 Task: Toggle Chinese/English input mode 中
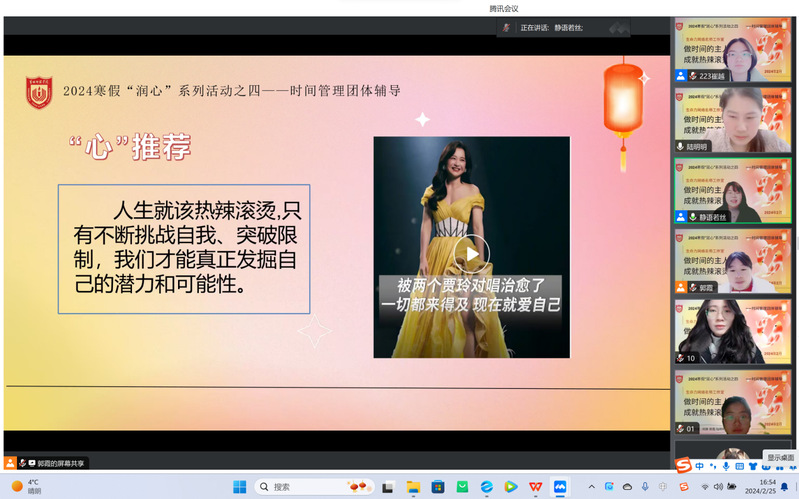[x=698, y=465]
